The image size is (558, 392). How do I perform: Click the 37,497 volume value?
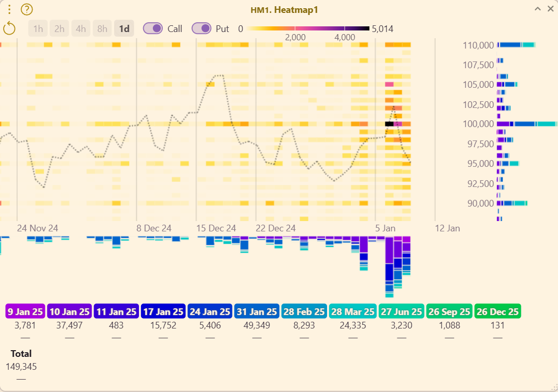[69, 325]
